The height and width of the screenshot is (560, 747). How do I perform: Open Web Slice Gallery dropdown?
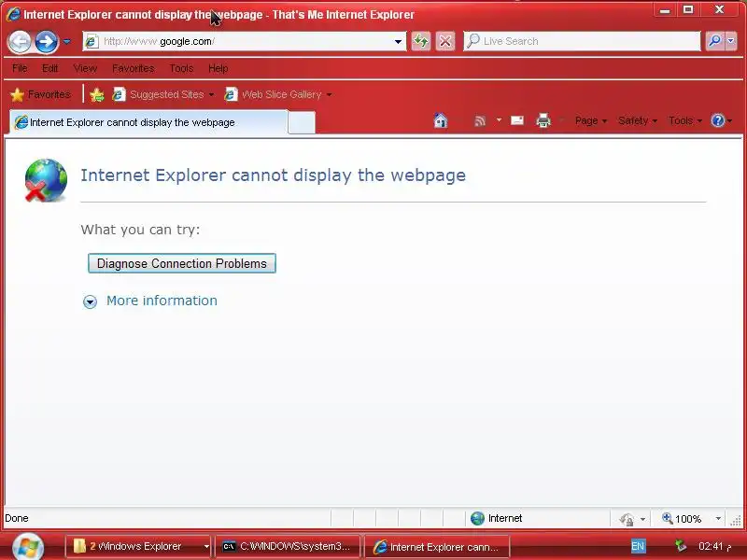[x=277, y=94]
